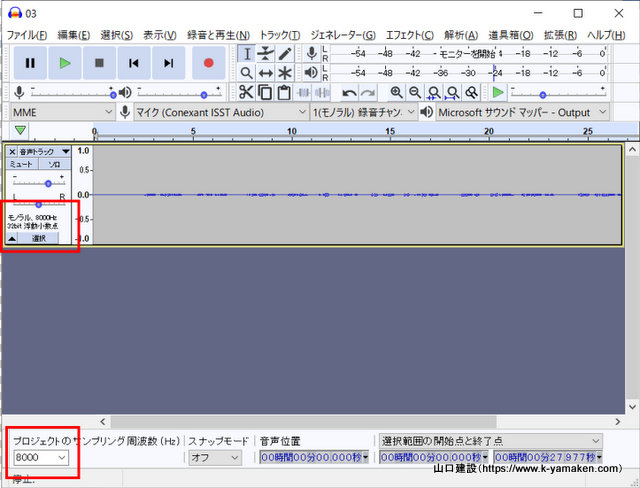Click the playback meter speaker icon
640x488 pixels.
coord(311,73)
